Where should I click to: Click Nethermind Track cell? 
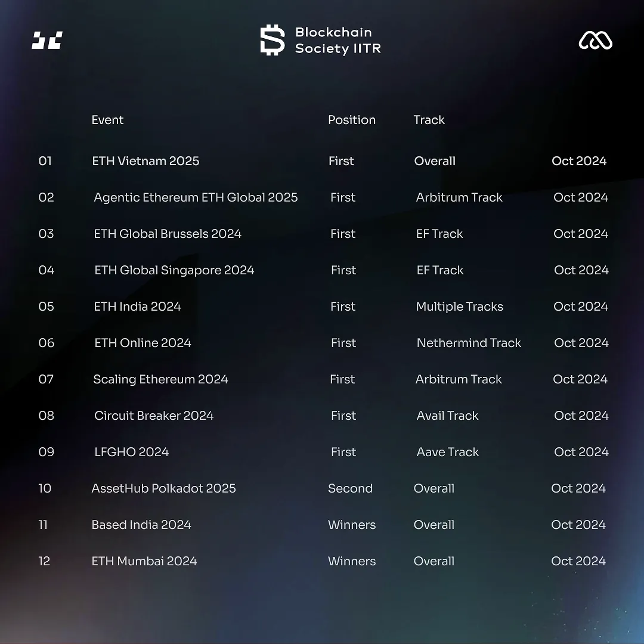469,343
